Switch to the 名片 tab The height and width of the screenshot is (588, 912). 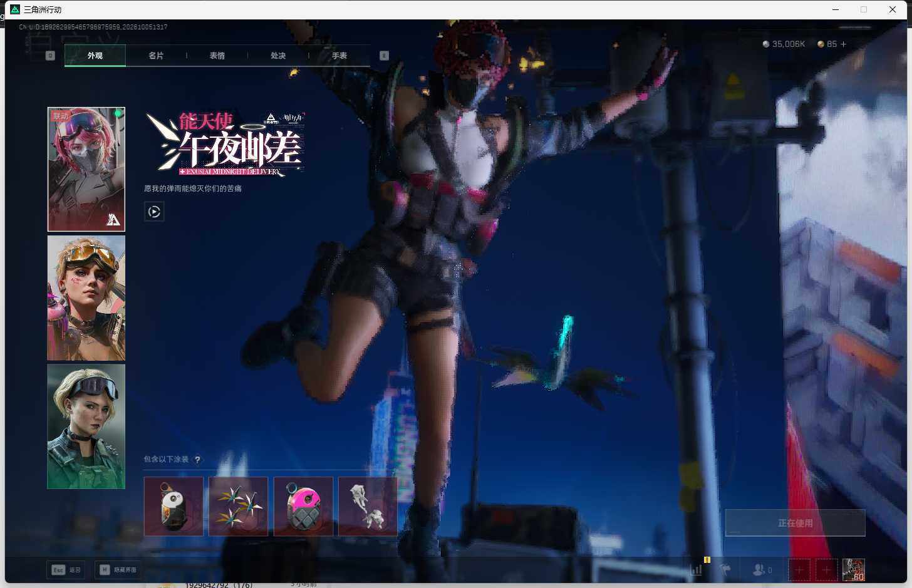[156, 56]
